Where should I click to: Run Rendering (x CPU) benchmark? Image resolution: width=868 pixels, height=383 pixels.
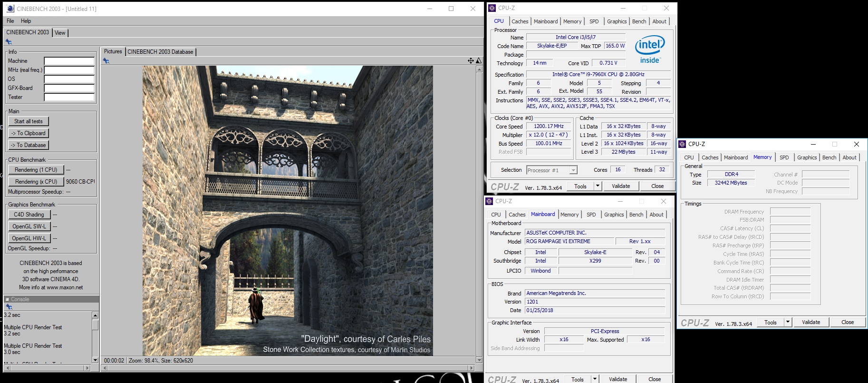click(x=36, y=182)
